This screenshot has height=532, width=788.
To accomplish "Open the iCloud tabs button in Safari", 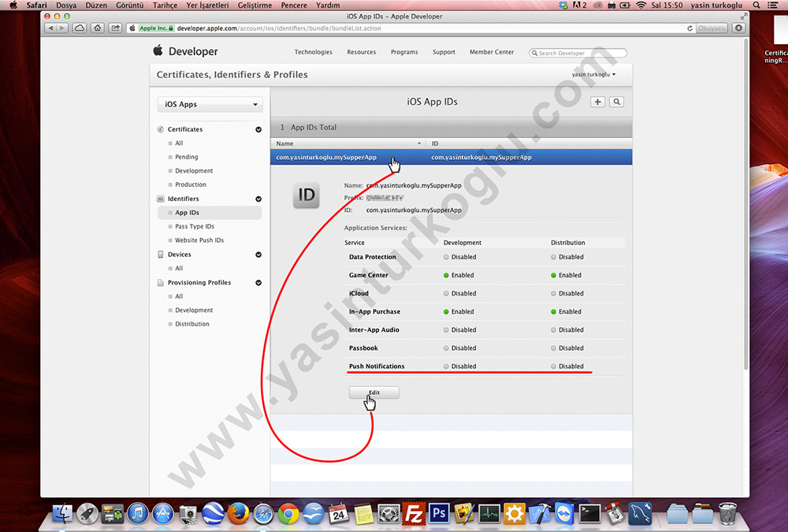I will (x=80, y=28).
